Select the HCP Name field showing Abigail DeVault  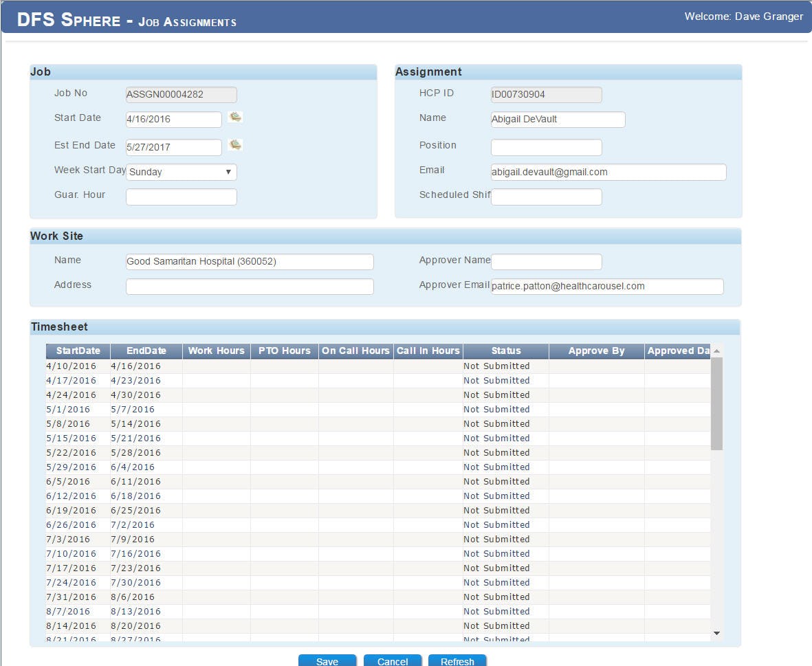[x=558, y=119]
